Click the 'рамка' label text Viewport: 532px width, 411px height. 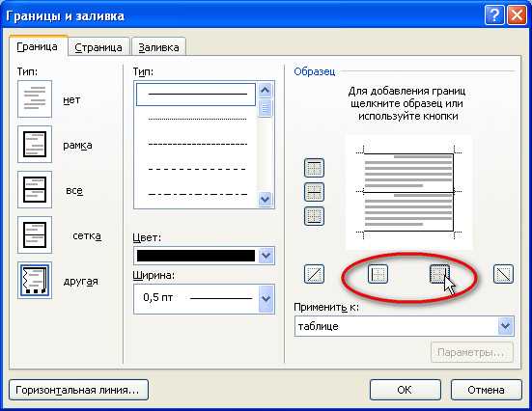(x=77, y=145)
